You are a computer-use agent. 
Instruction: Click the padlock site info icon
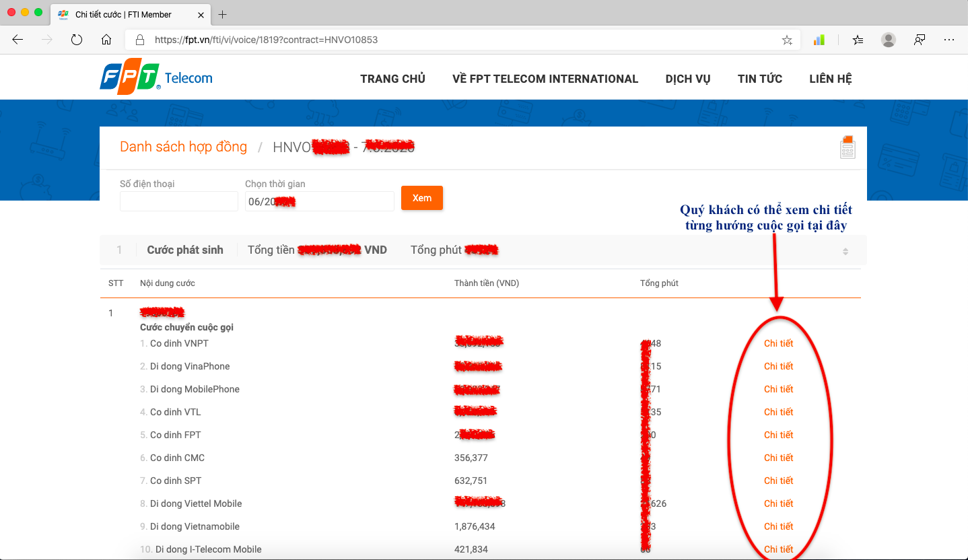(140, 40)
